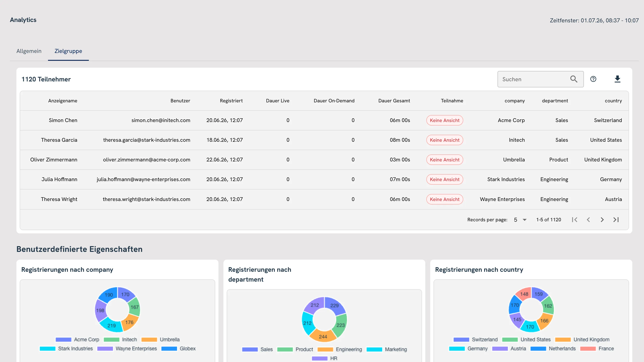Toggle Wayne Enterprises legend swatch
The width and height of the screenshot is (644, 362).
pyautogui.click(x=105, y=348)
